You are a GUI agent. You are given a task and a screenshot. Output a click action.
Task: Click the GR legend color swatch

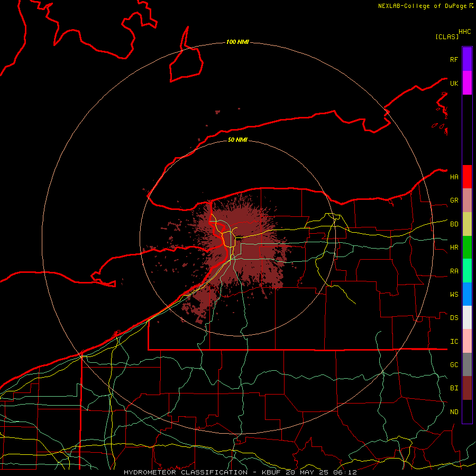coord(467,200)
